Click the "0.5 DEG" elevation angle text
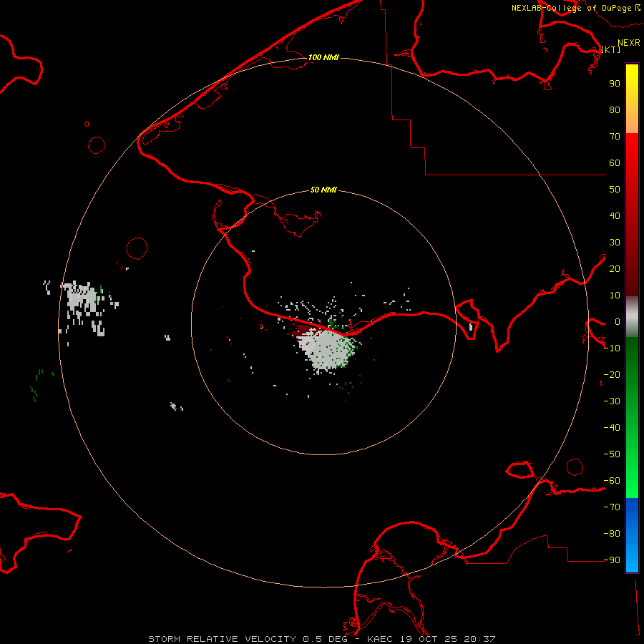644x644 pixels. (x=326, y=639)
